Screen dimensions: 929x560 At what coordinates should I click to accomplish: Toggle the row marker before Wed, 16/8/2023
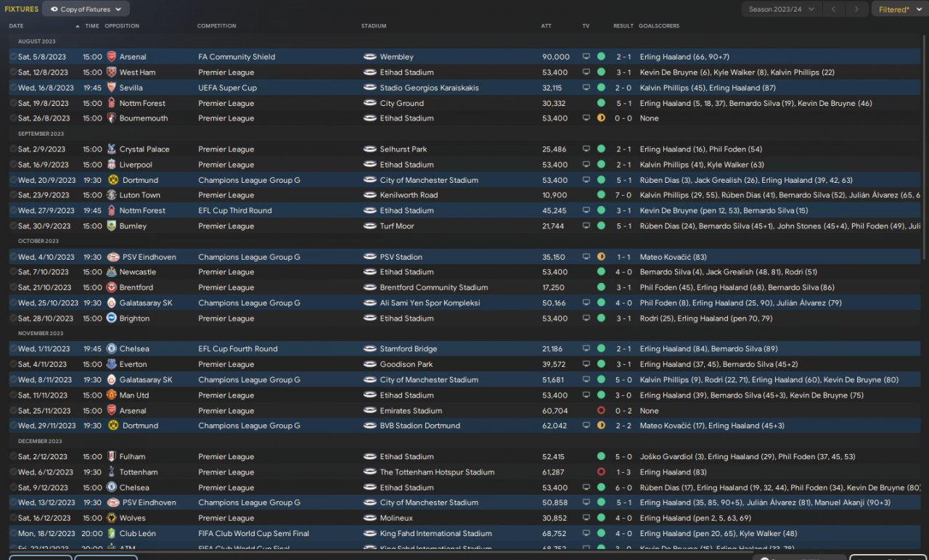(x=13, y=87)
